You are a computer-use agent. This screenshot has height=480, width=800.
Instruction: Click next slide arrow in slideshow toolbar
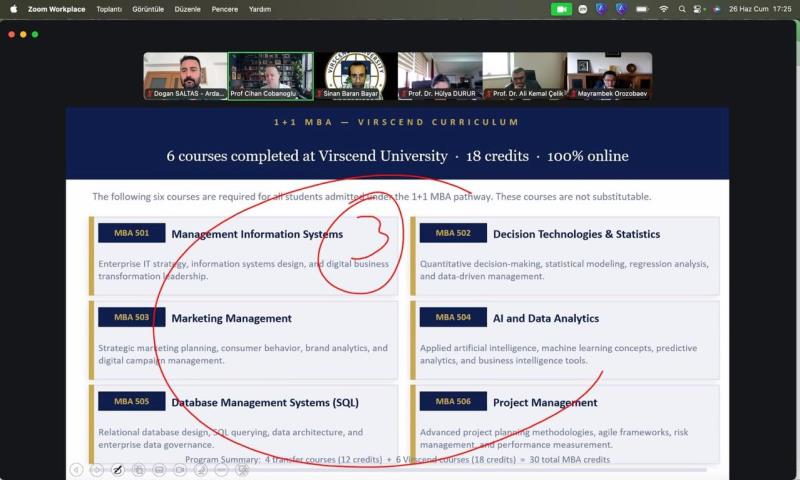tap(97, 470)
